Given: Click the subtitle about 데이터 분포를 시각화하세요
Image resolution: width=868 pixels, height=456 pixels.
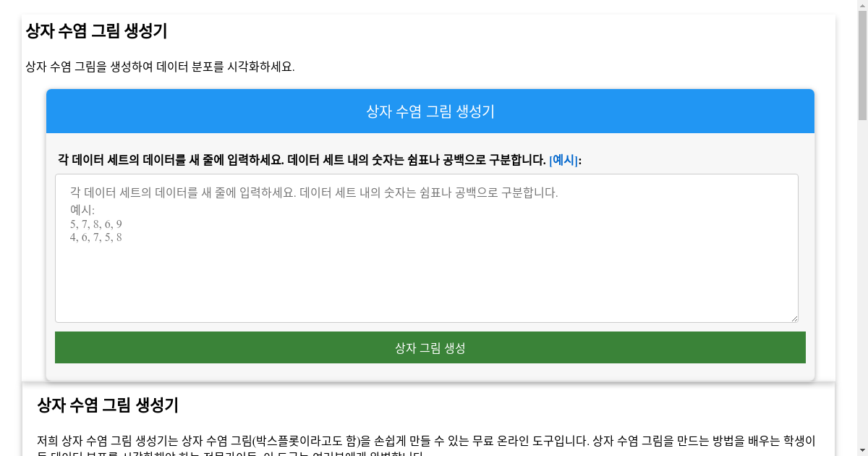Looking at the screenshot, I should 160,67.
